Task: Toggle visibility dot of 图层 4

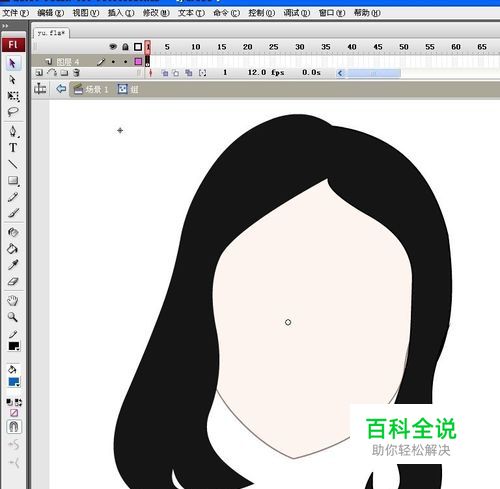Action: [x=113, y=62]
